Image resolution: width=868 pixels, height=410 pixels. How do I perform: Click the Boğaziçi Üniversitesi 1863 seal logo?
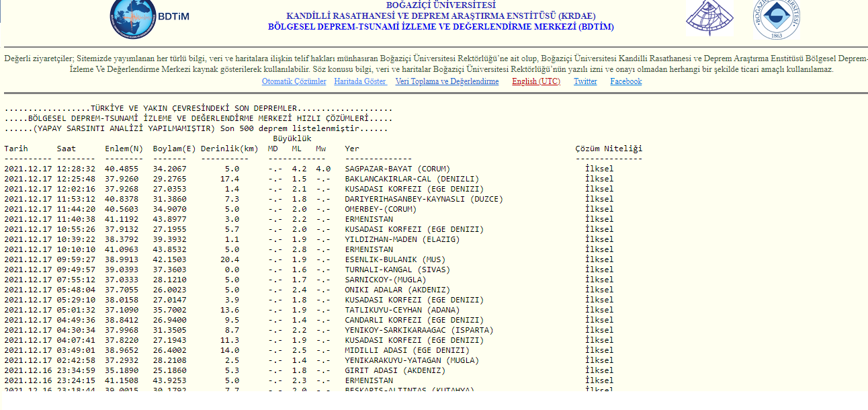click(x=776, y=18)
